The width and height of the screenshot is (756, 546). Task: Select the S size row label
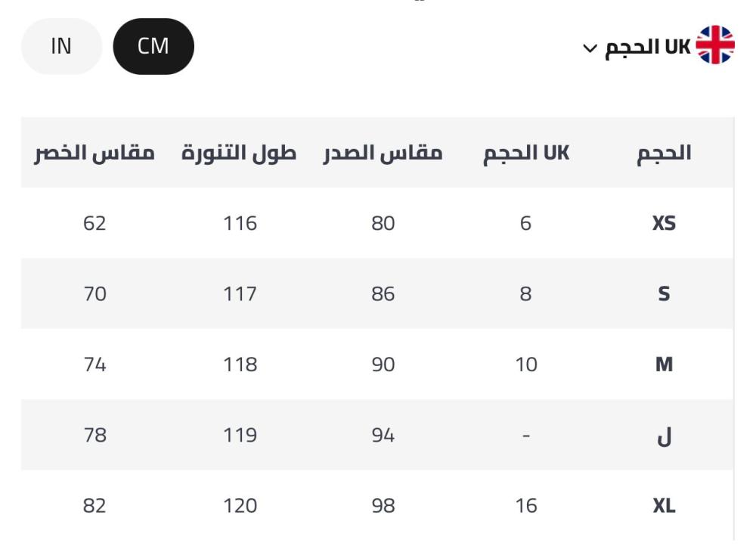tap(664, 294)
